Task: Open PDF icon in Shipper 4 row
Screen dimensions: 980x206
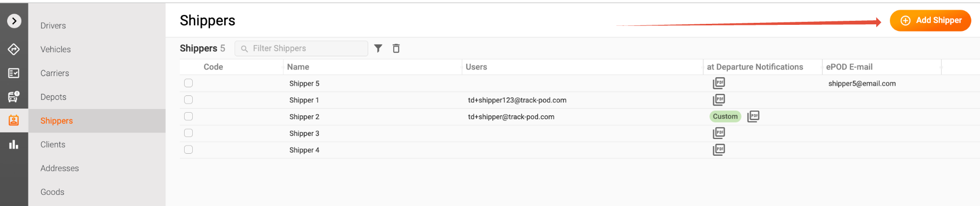Action: coord(719,150)
